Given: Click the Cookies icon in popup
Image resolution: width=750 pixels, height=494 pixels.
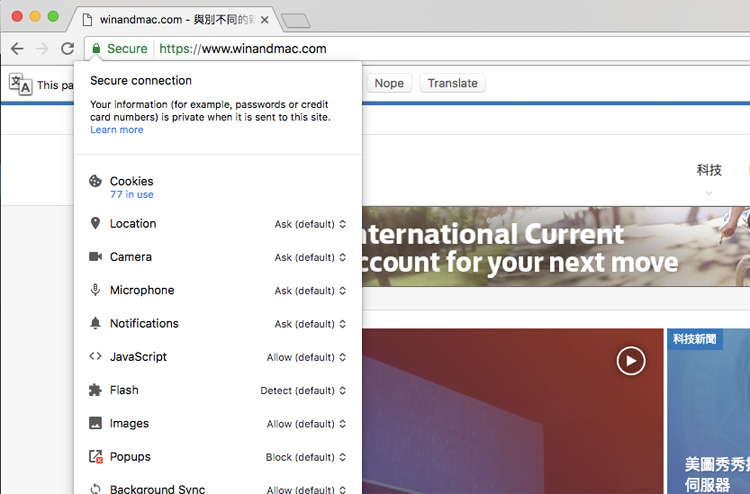Looking at the screenshot, I should tap(96, 182).
